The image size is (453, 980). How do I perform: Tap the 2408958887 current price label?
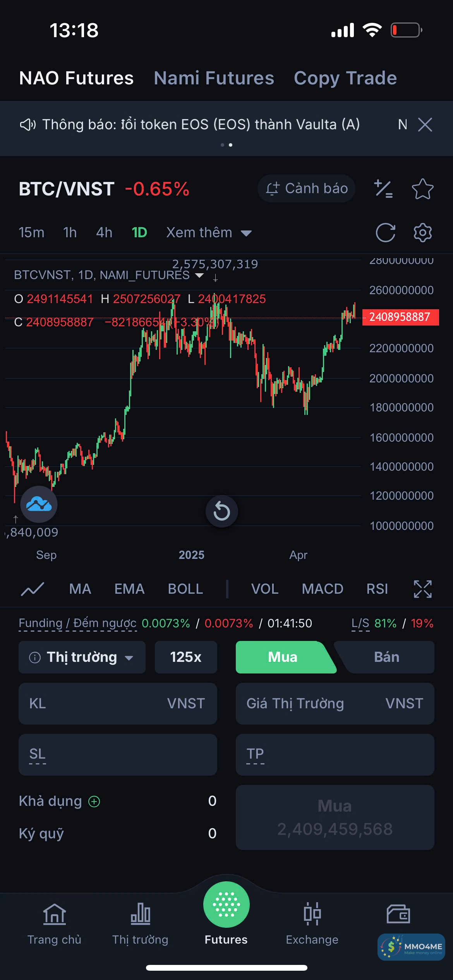[400, 317]
